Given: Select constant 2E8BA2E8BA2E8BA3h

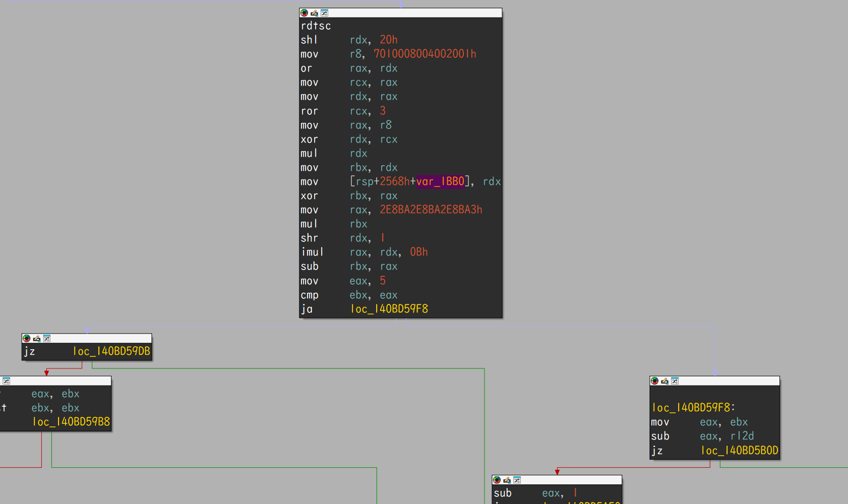Looking at the screenshot, I should (x=431, y=210).
